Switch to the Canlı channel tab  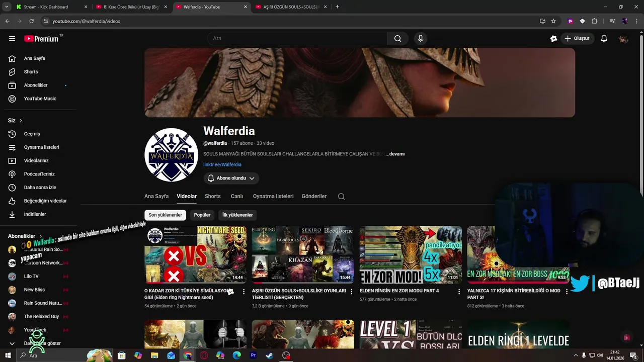click(x=237, y=196)
